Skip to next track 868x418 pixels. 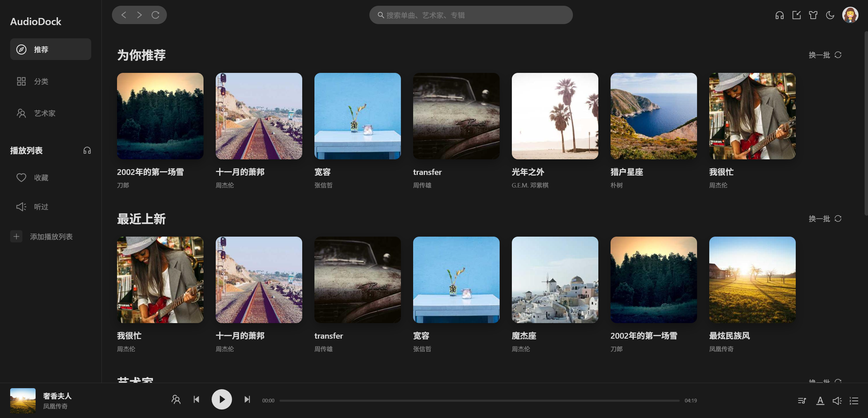pyautogui.click(x=247, y=400)
